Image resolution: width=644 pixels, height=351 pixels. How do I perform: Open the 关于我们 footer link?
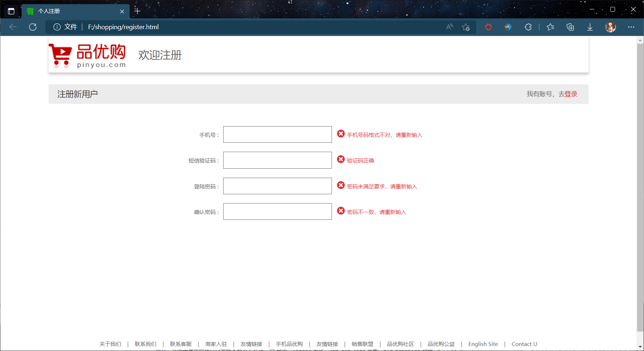pos(110,344)
